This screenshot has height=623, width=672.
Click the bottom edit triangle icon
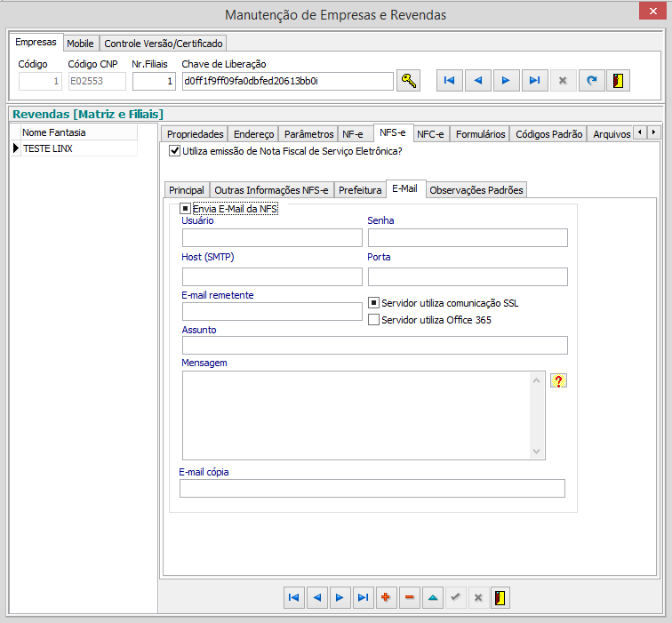pyautogui.click(x=432, y=598)
